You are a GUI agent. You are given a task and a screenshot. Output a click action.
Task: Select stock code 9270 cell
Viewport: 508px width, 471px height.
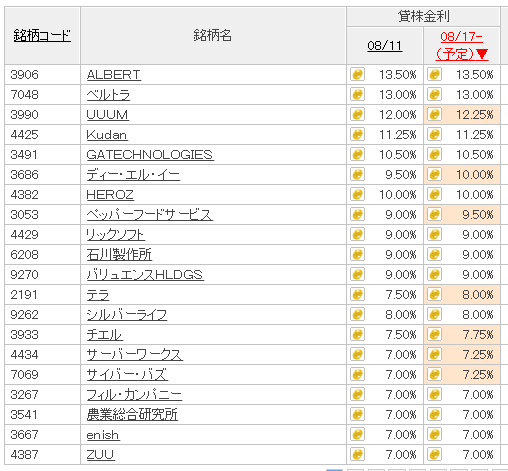[42, 274]
